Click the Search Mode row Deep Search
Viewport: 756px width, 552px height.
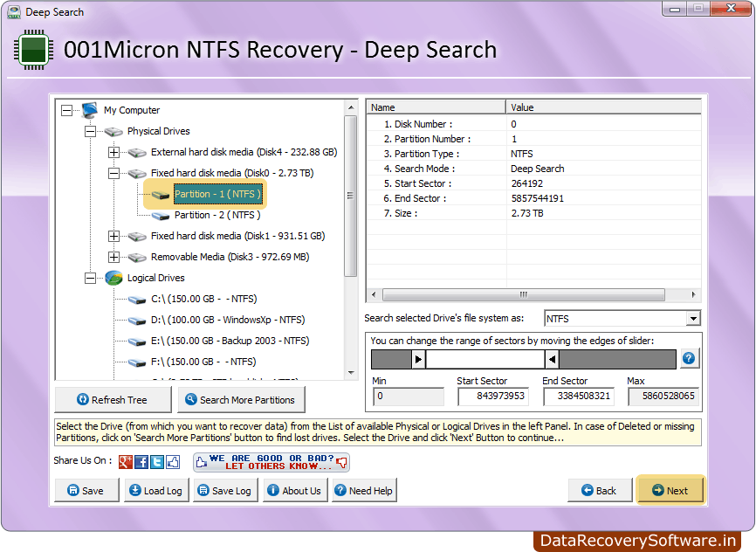coord(533,169)
